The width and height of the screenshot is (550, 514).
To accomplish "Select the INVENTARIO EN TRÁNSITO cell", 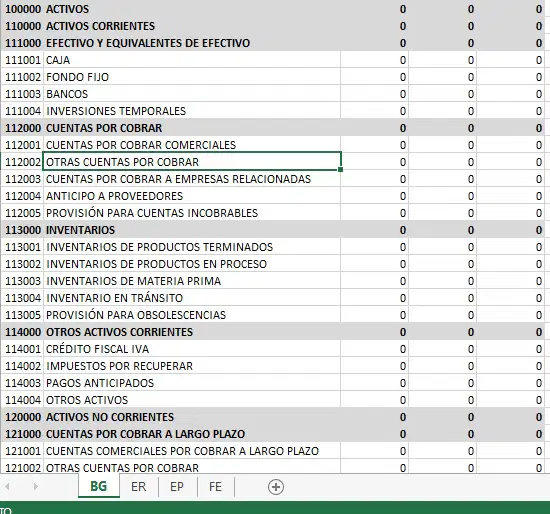I will [x=192, y=298].
